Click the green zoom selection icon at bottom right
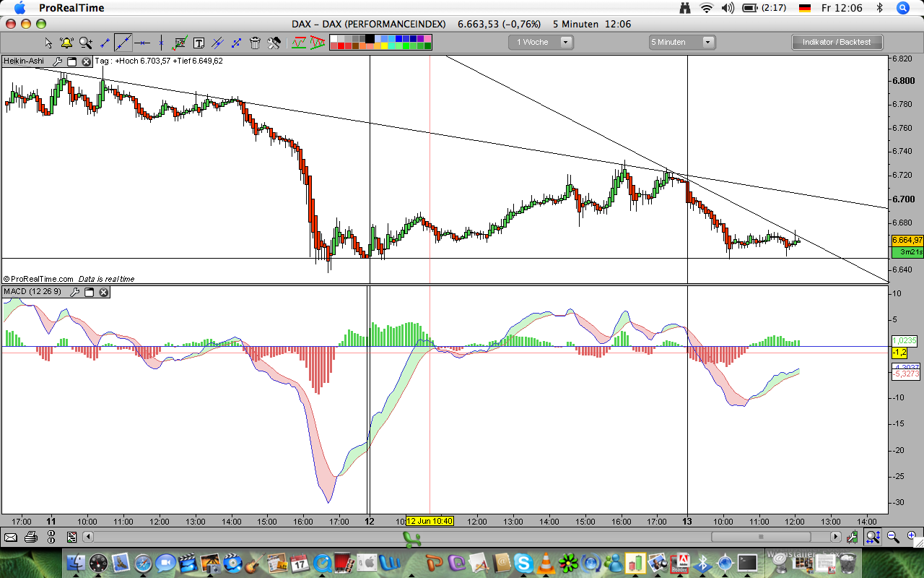 tap(873, 537)
